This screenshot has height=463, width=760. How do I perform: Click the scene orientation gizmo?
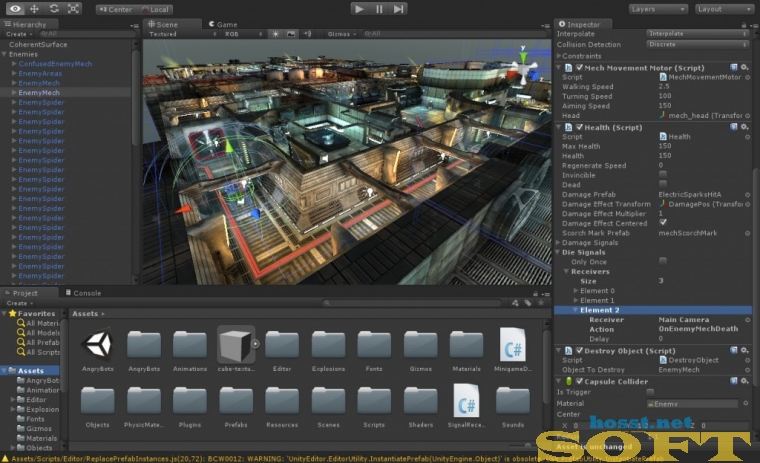[x=523, y=68]
